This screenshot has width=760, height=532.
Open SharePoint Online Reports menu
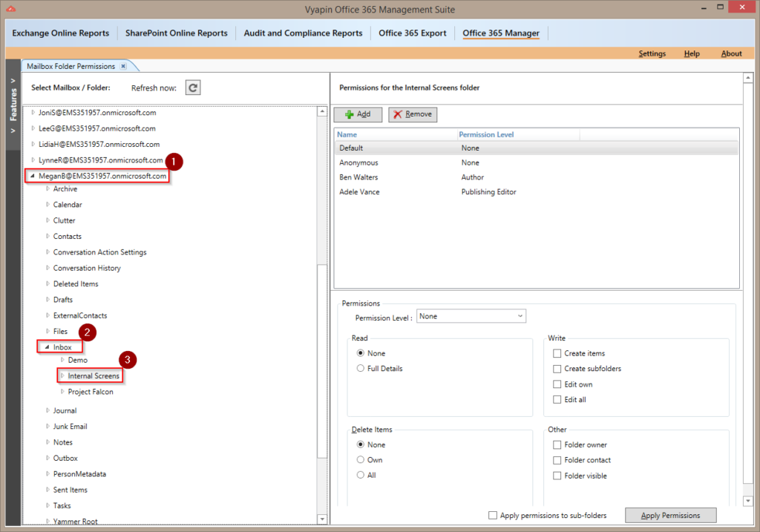coord(177,33)
